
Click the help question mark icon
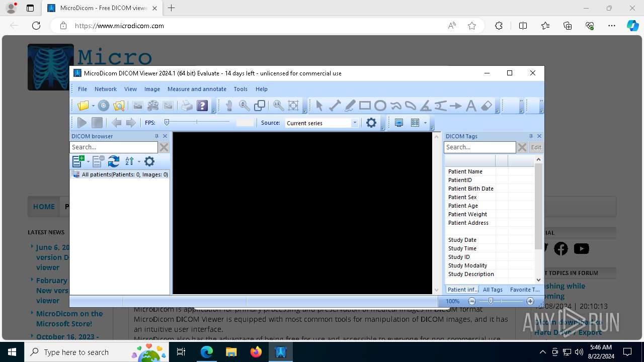(x=202, y=106)
